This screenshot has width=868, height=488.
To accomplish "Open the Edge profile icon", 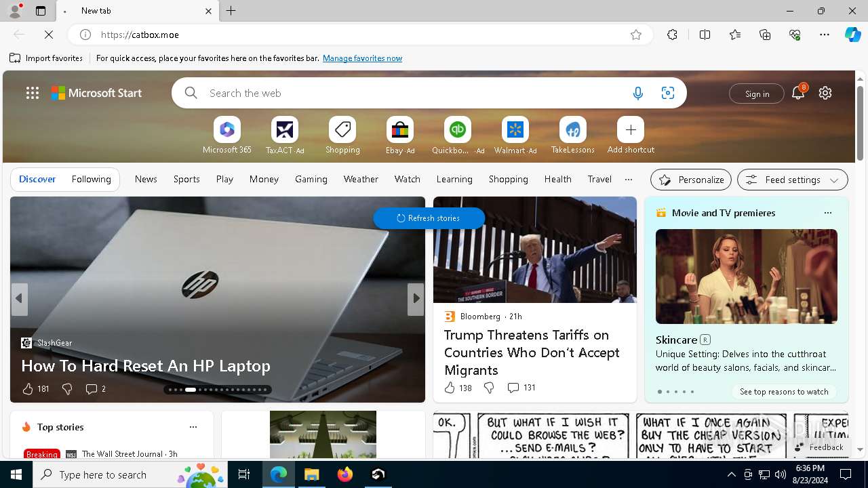I will pos(15,11).
